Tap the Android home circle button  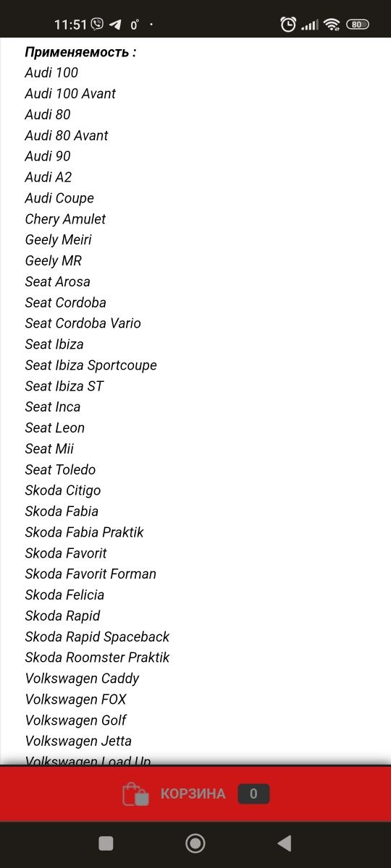(195, 843)
